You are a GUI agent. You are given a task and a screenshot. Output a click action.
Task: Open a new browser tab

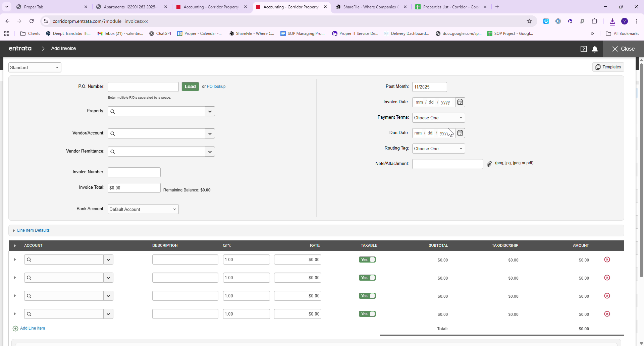(x=497, y=7)
